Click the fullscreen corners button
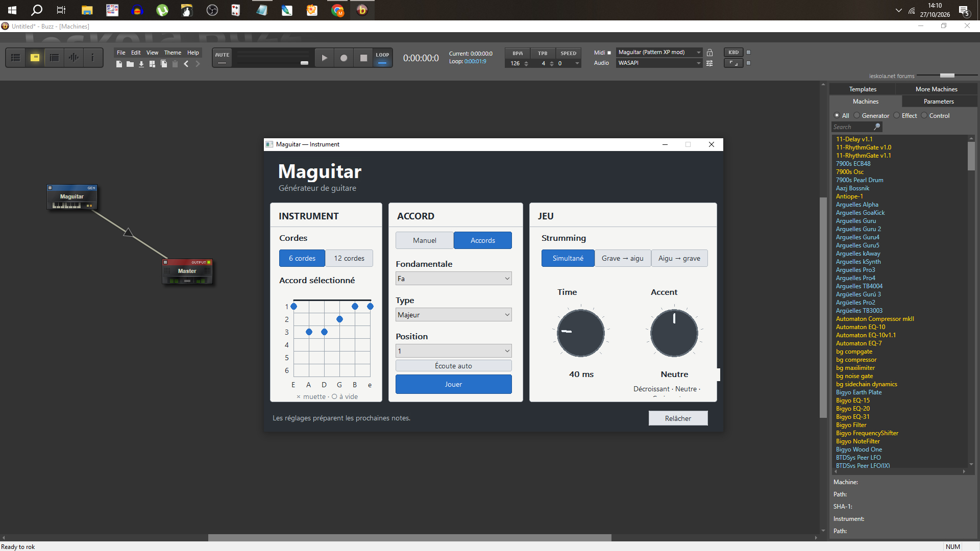 (x=733, y=63)
